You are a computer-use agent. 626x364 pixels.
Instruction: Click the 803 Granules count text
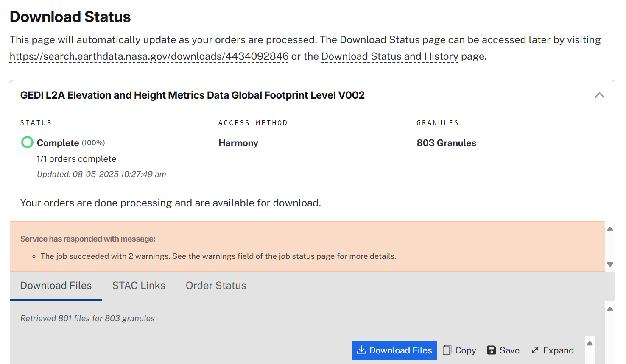446,143
